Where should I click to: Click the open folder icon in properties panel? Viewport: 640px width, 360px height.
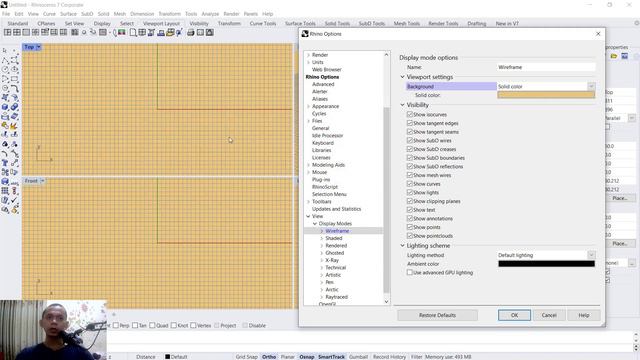click(613, 56)
